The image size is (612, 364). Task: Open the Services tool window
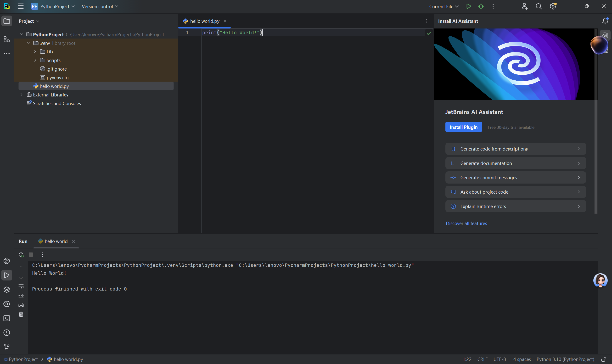[7, 304]
